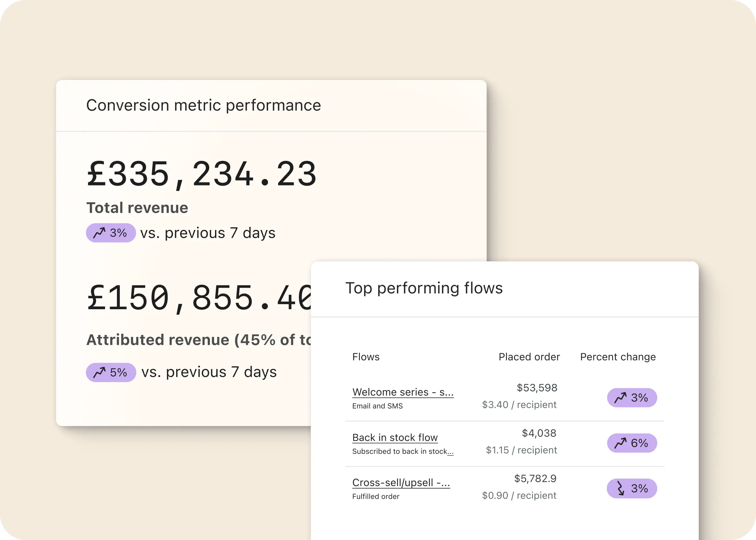Click the $4,038 placed order value

tap(539, 433)
